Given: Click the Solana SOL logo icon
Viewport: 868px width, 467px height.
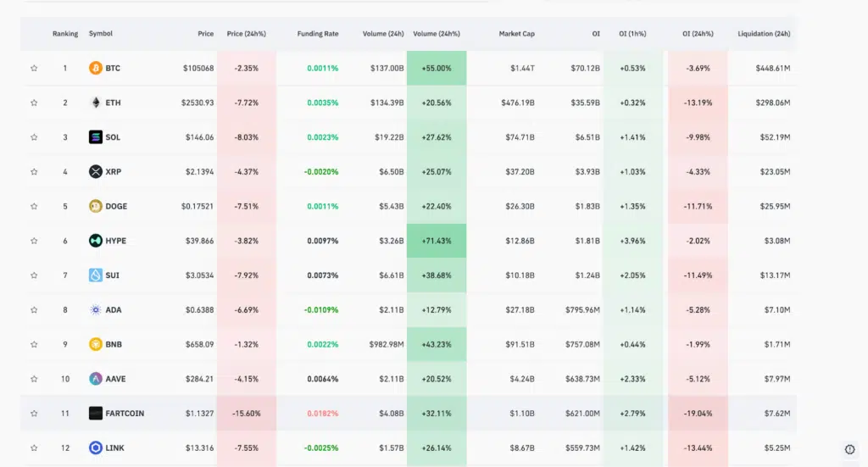Looking at the screenshot, I should (x=96, y=137).
